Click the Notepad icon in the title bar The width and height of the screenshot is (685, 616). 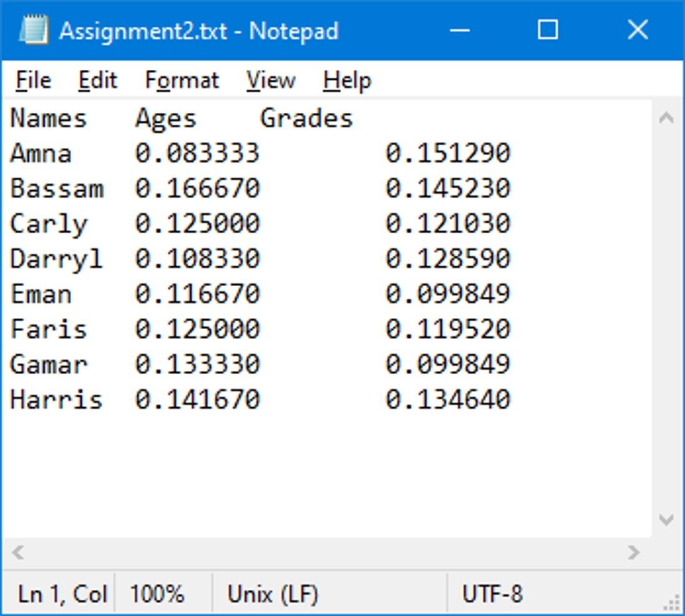(x=33, y=30)
